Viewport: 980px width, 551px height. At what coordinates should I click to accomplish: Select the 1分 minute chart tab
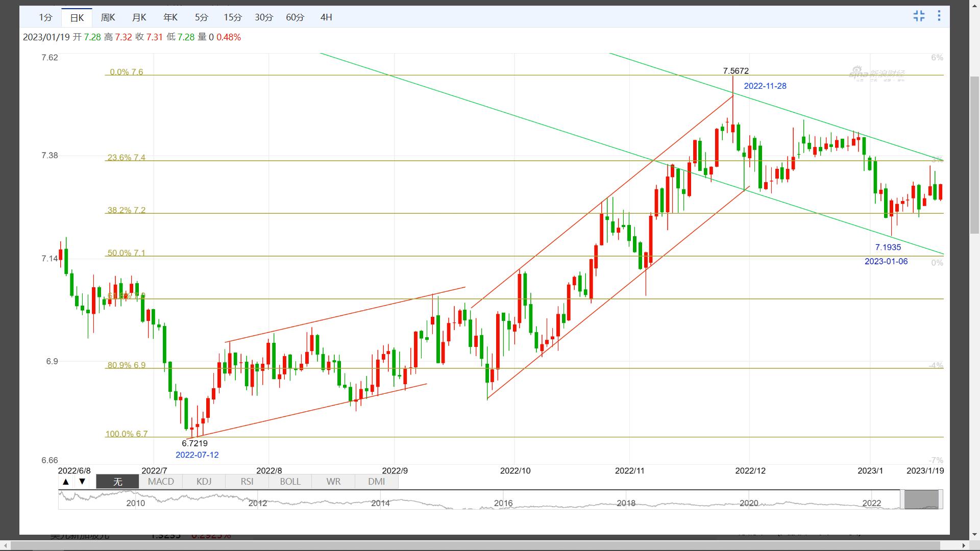pos(45,17)
